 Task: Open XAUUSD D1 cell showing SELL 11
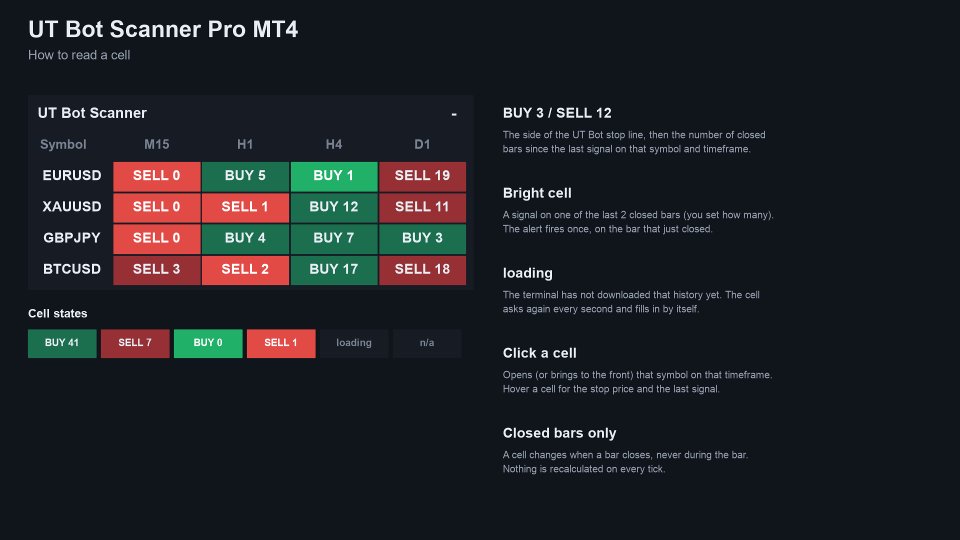click(x=422, y=207)
